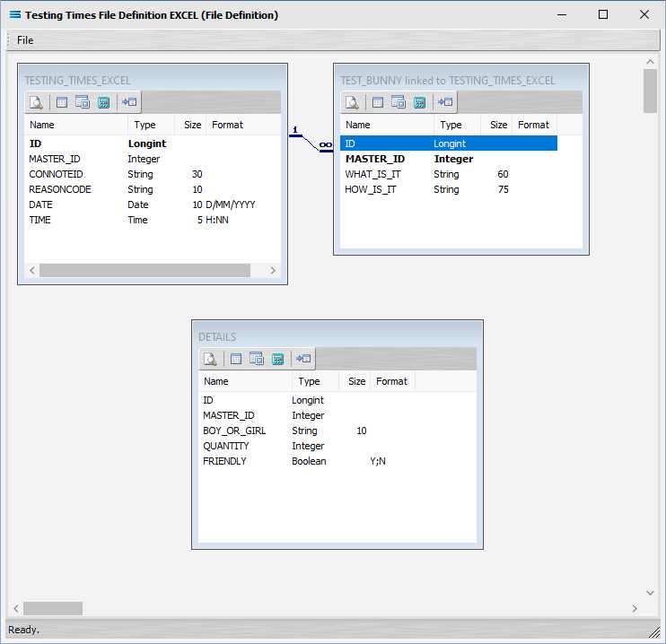Select bold MASTER_ID row in TEST_BUNNY

tap(449, 159)
